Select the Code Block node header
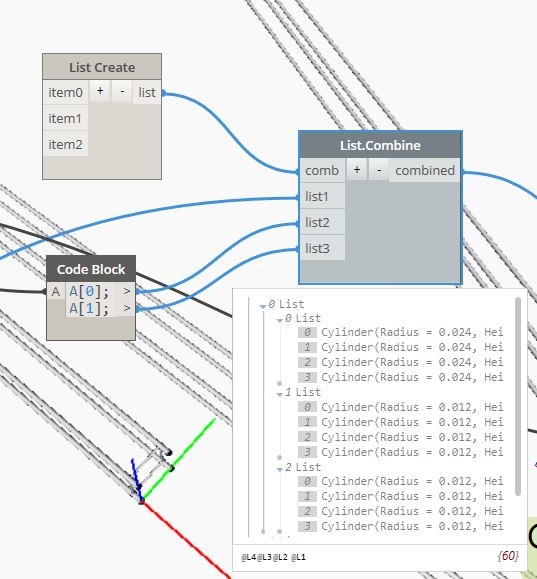Image resolution: width=537 pixels, height=579 pixels. click(x=91, y=269)
